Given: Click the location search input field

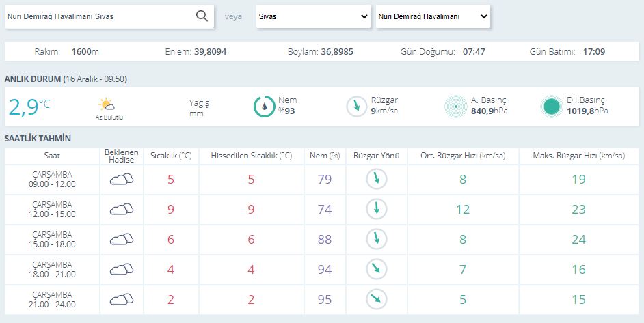Looking at the screenshot, I should click(99, 17).
